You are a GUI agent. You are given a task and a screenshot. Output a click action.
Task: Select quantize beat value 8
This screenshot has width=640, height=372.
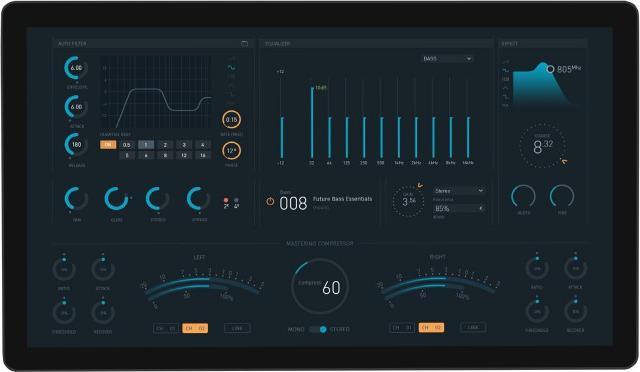pyautogui.click(x=165, y=155)
